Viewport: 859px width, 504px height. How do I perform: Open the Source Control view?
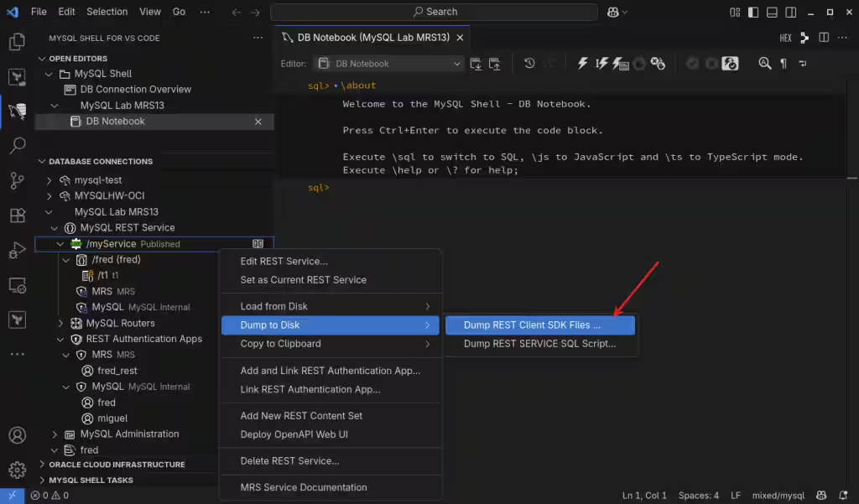17,180
